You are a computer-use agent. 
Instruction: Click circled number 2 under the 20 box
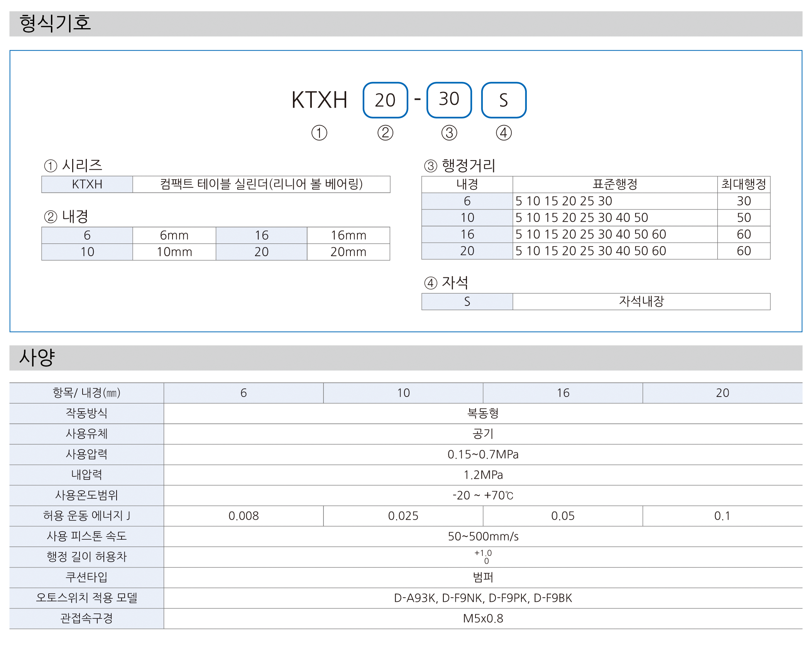385,133
